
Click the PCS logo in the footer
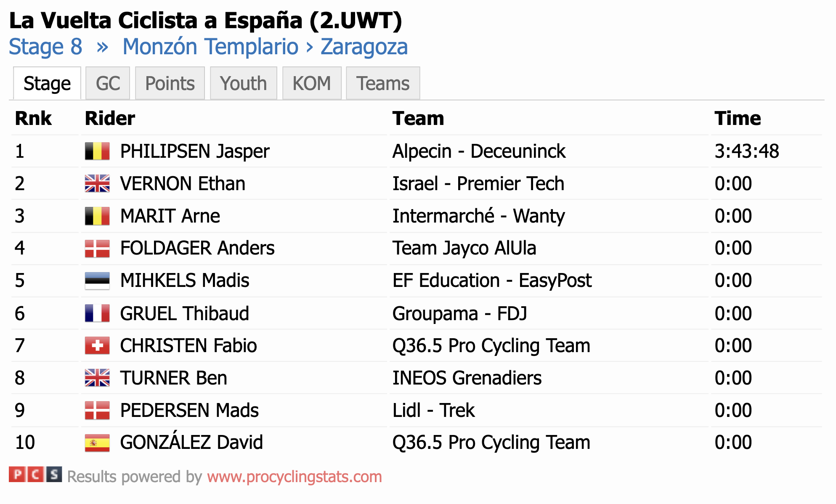tap(35, 474)
